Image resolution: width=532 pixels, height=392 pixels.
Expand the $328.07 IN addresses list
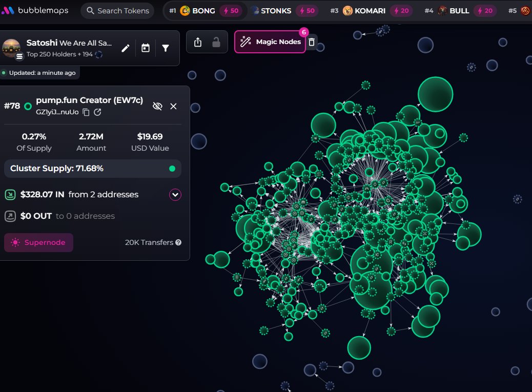(x=175, y=195)
